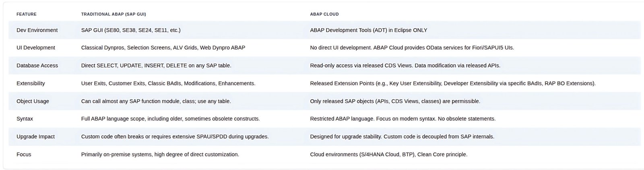Click the Syntax row label
Screen dimensions: 644x170
[x=25, y=119]
